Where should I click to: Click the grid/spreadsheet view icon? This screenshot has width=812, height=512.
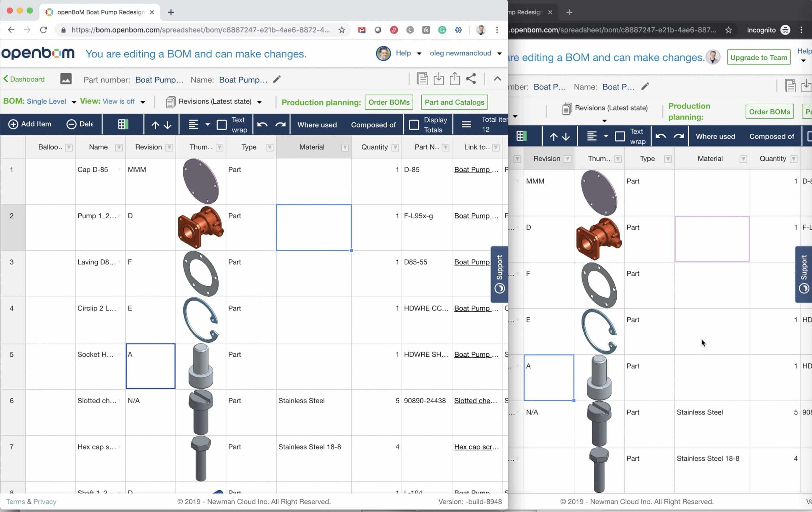[x=122, y=124]
